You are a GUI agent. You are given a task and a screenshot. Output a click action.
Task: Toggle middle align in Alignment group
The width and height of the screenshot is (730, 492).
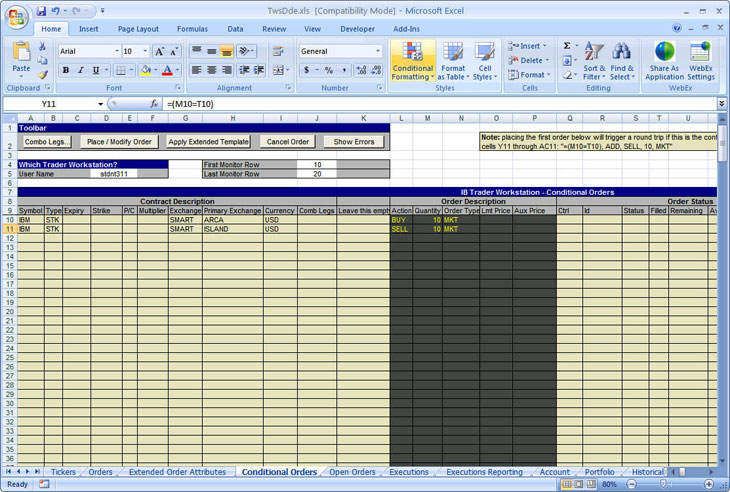(x=212, y=51)
